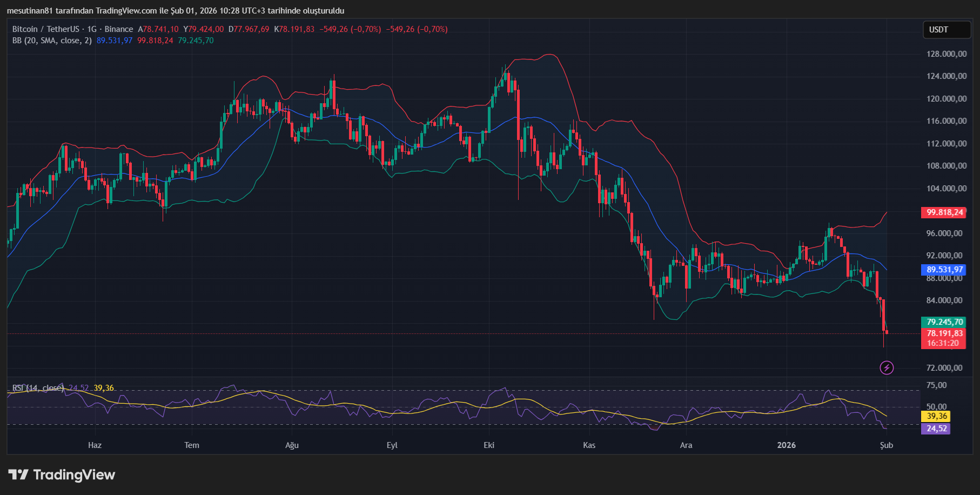Click the red 78.191,83 current price label

point(944,333)
